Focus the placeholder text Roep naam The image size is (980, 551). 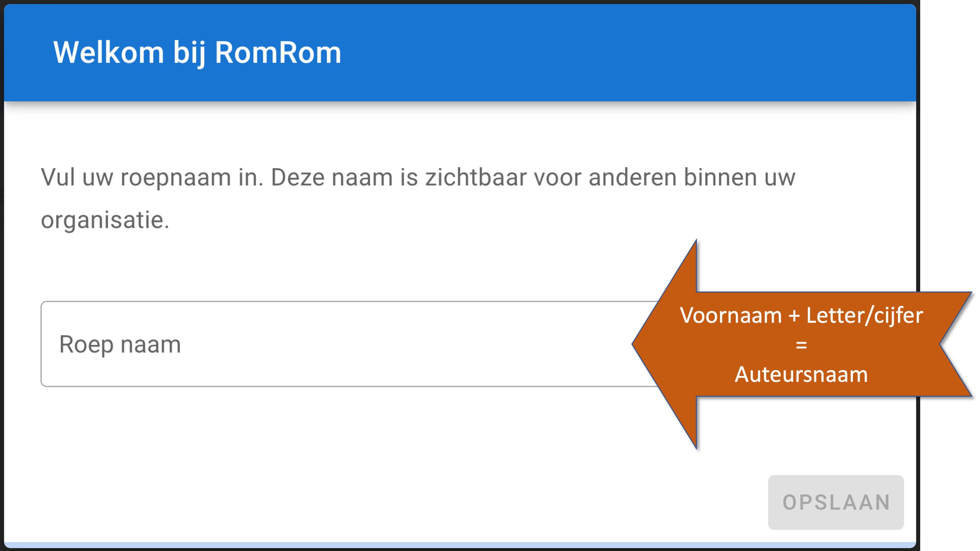coord(120,345)
